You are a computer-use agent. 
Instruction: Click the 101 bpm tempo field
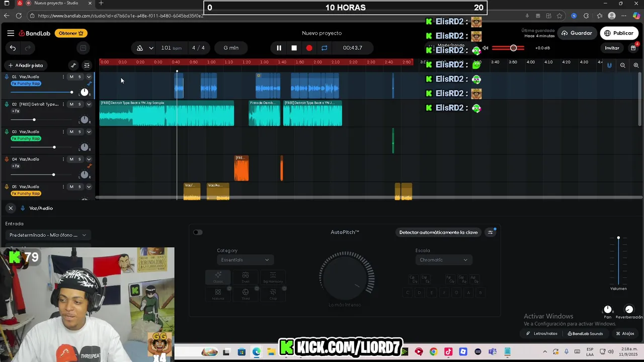point(171,48)
